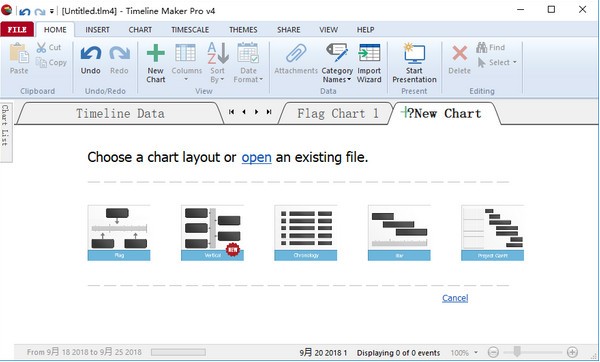Choose the Vertical chart layout
This screenshot has width=600, height=362.
coord(212,233)
